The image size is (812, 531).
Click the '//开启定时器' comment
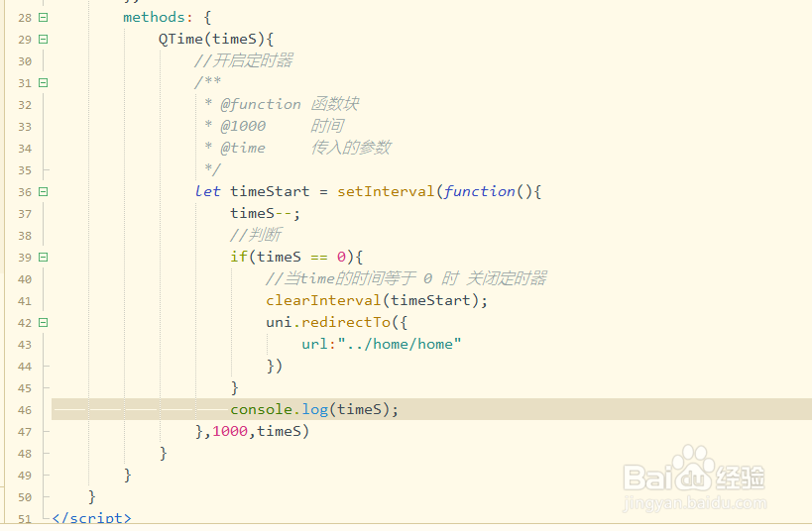click(243, 60)
